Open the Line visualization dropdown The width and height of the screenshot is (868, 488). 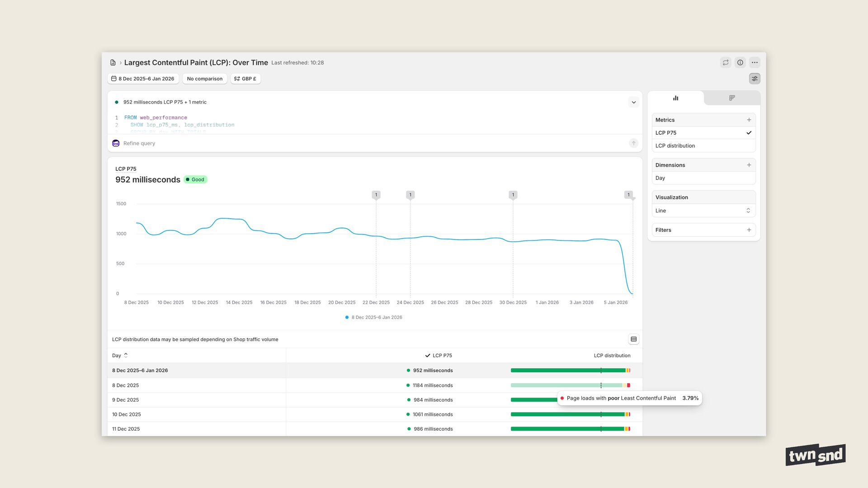coord(703,211)
